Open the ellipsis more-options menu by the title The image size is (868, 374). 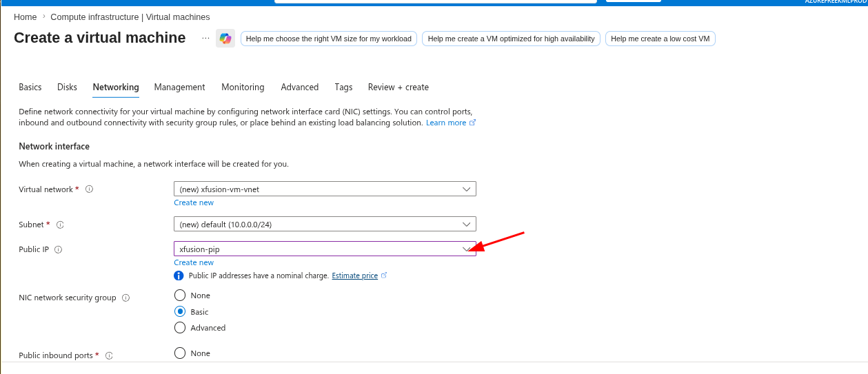205,39
